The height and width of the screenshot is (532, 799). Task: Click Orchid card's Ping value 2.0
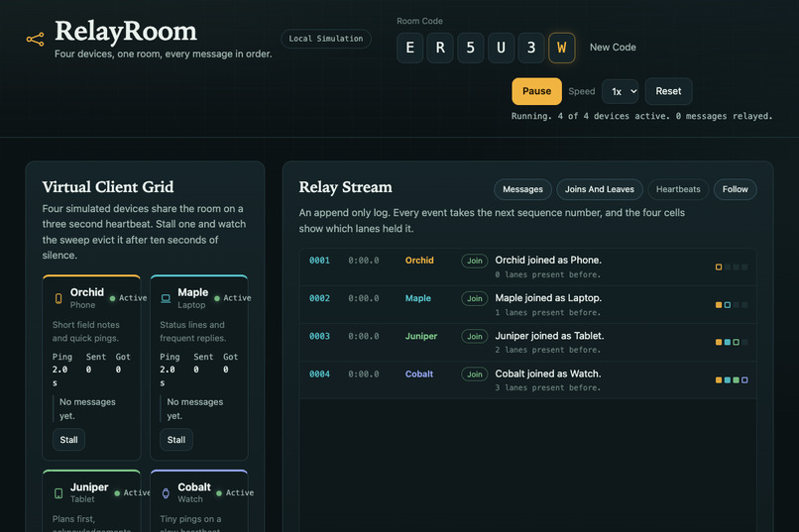59,370
